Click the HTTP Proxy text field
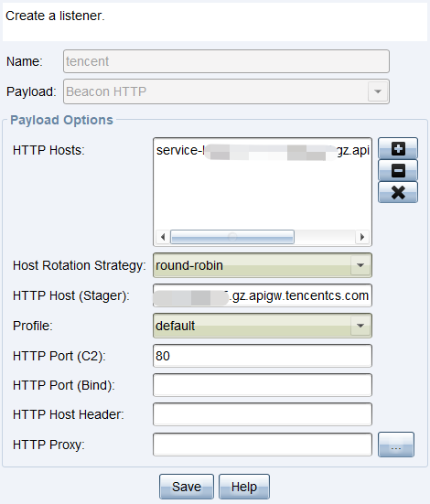This screenshot has height=504, width=430. point(263,445)
